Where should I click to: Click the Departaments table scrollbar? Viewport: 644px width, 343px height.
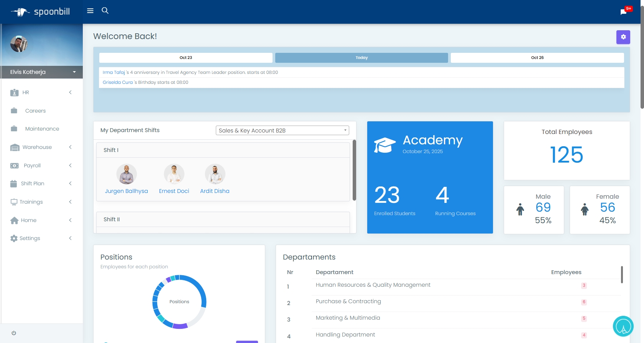point(622,274)
